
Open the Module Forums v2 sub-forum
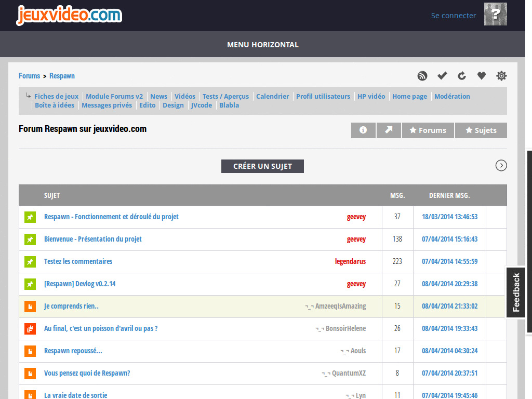coord(114,96)
